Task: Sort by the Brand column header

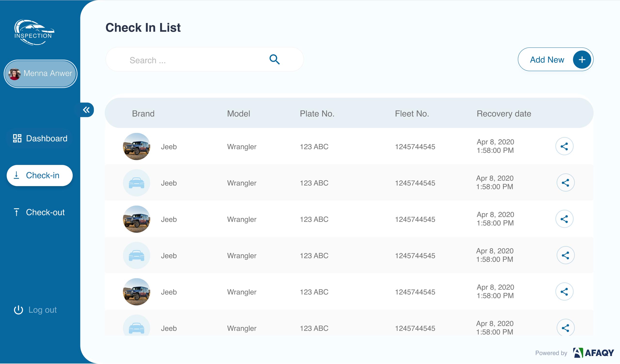Action: pyautogui.click(x=143, y=114)
